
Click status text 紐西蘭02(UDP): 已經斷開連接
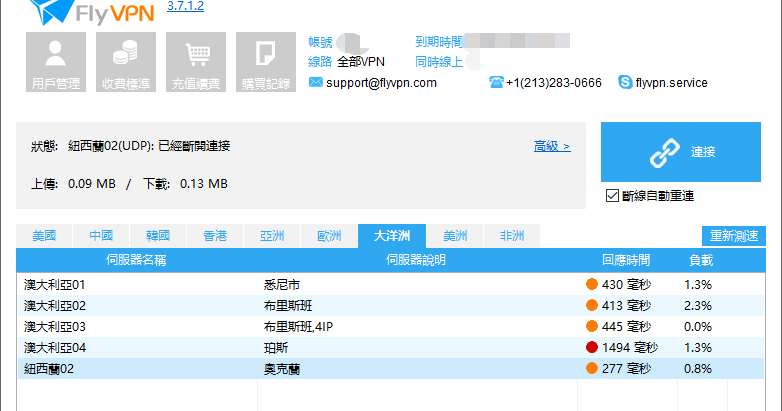click(149, 146)
